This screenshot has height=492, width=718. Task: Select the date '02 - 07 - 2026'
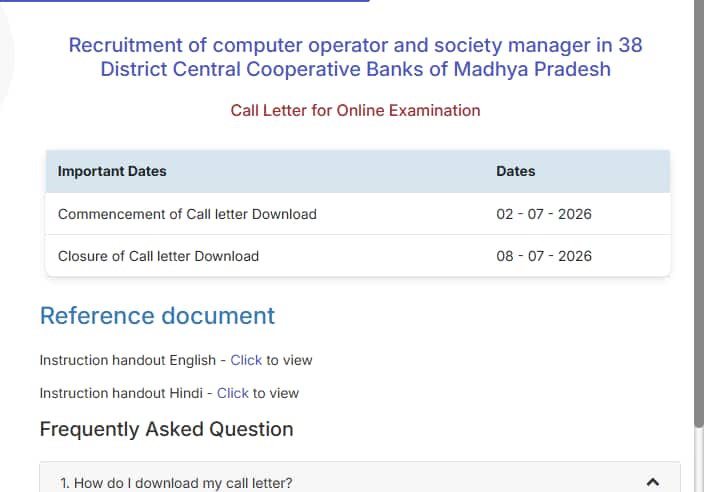point(544,214)
